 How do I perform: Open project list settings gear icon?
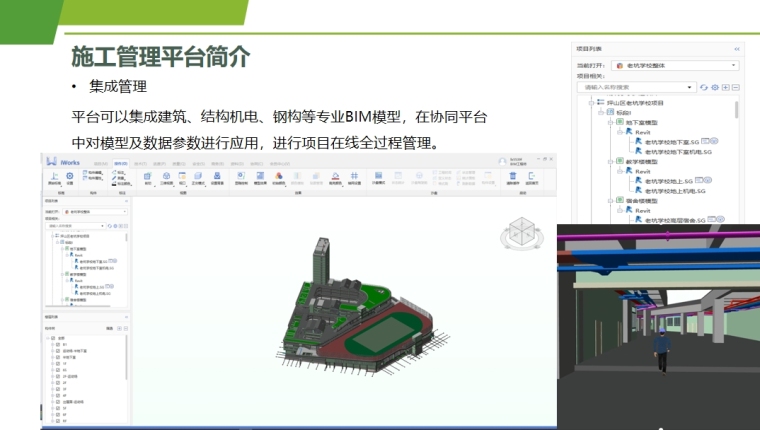pyautogui.click(x=714, y=88)
